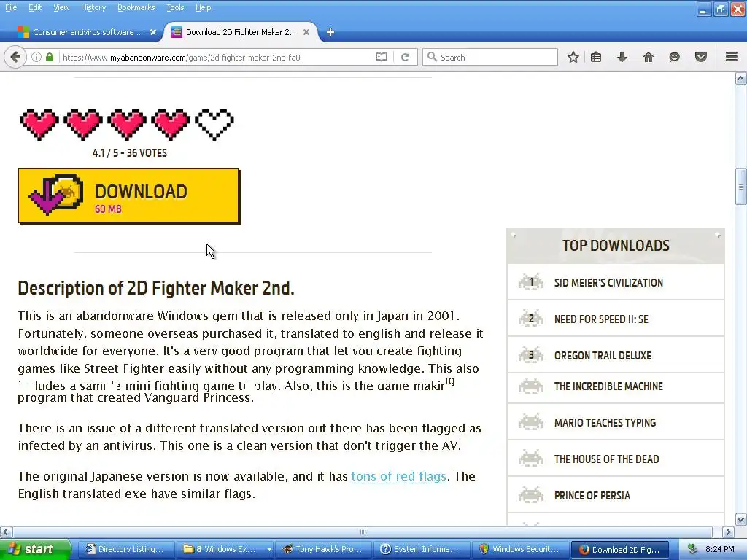This screenshot has width=747, height=560.
Task: Switch to Tony Hawk's Pro taskbar window
Action: click(x=324, y=549)
